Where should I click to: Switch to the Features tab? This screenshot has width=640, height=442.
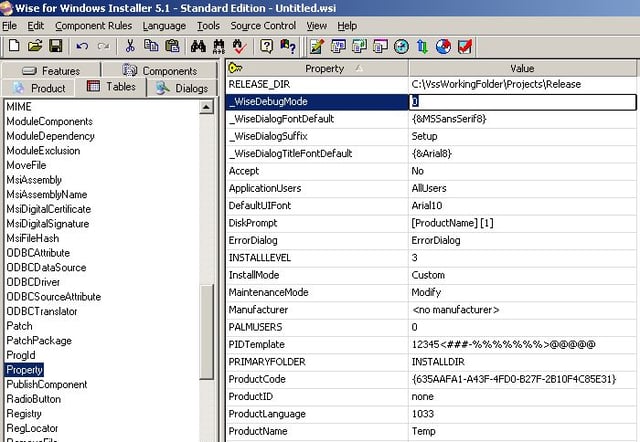[51, 71]
